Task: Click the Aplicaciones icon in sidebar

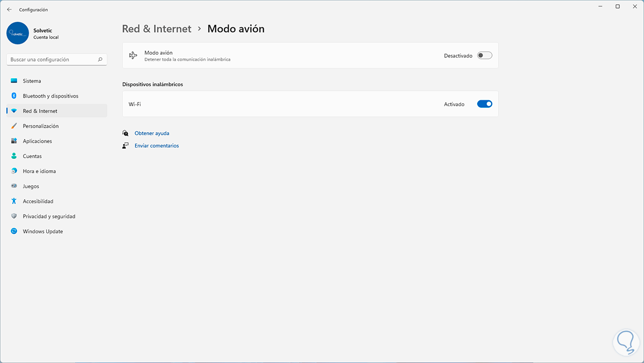Action: pos(14,141)
